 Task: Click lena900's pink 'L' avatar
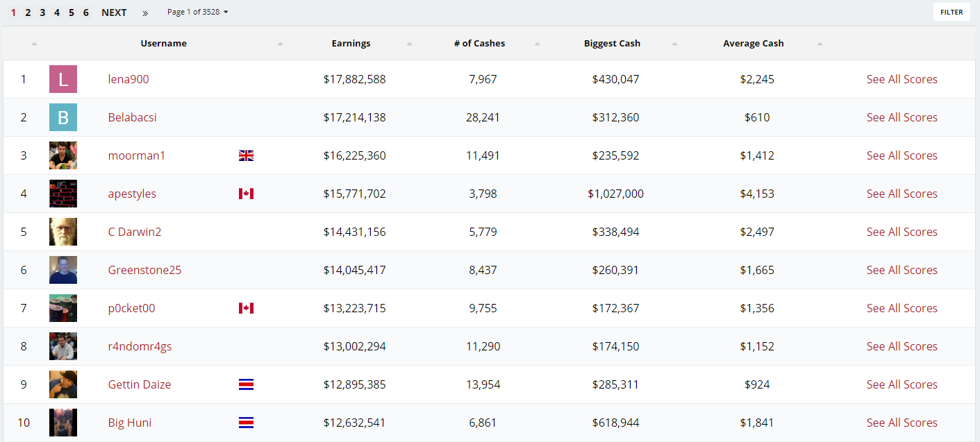point(63,79)
